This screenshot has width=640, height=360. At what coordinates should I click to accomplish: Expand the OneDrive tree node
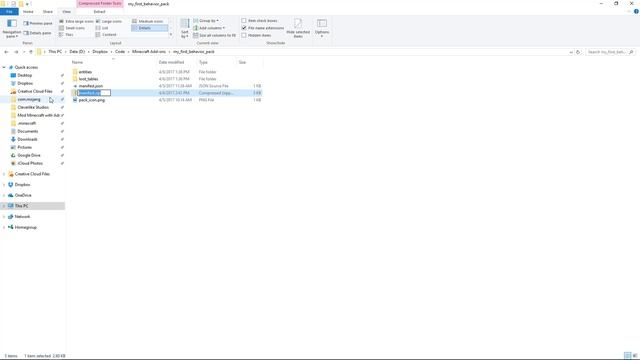[4, 196]
